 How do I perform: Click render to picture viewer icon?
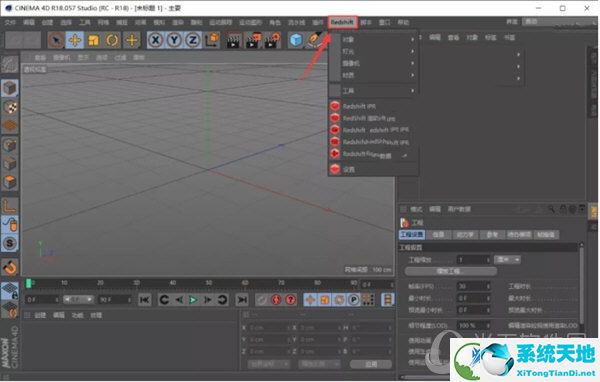(253, 40)
